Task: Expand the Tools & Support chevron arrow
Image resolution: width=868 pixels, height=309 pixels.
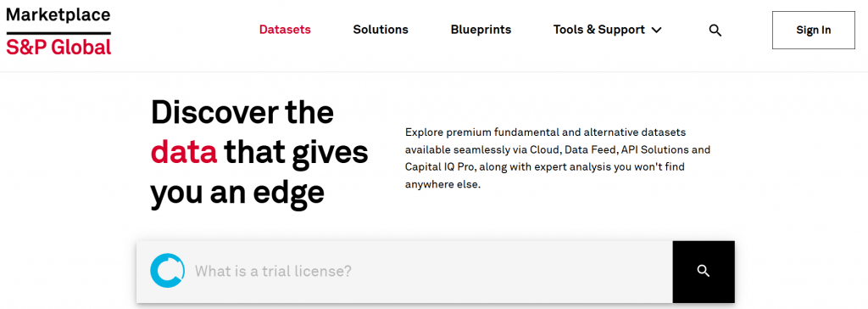Action: (x=657, y=30)
